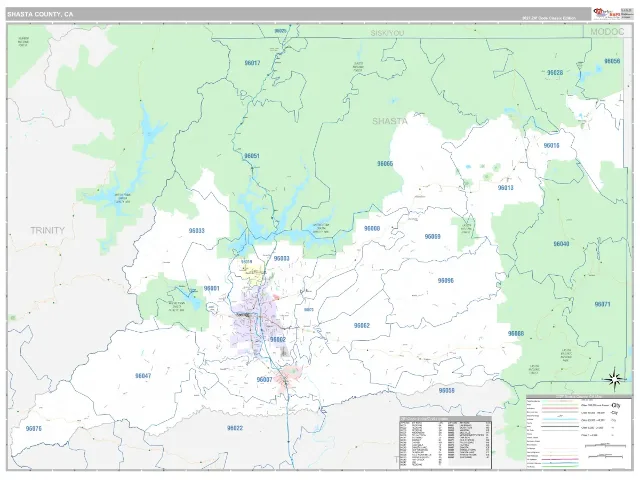Viewport: 640px width, 480px height.
Task: Click ZIP code label 96033
Action: [197, 231]
